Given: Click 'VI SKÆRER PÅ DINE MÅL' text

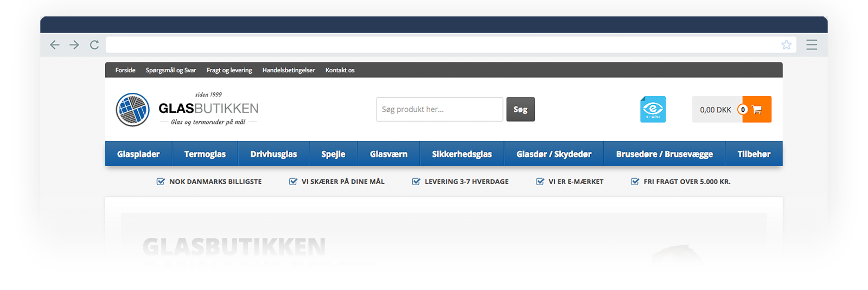Looking at the screenshot, I should 343,181.
